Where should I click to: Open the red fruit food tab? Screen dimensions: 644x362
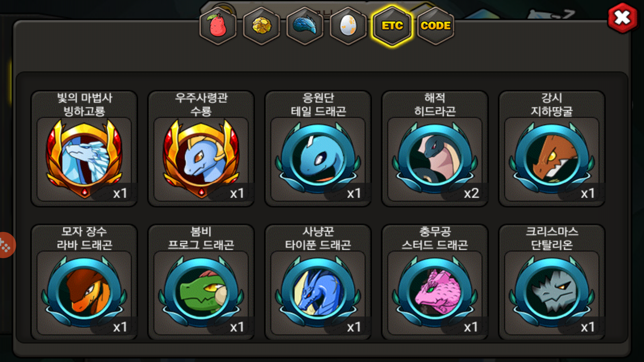click(x=218, y=26)
